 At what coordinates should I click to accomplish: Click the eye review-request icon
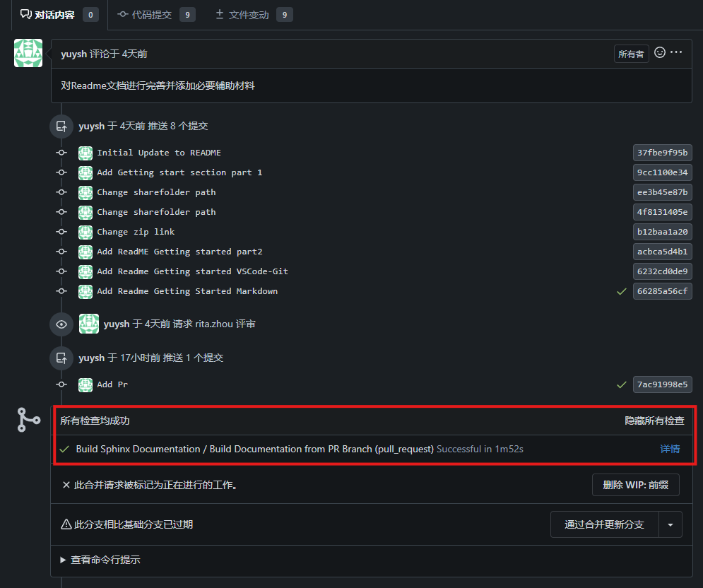coord(61,324)
